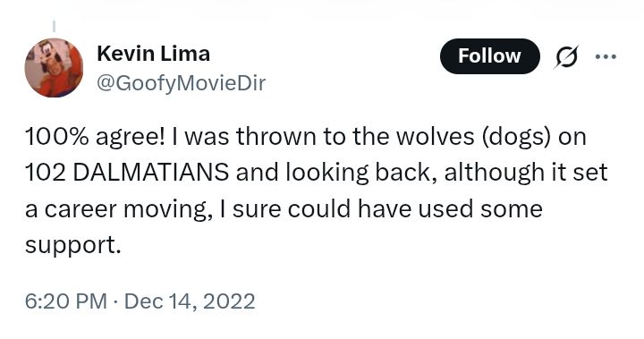644x339 pixels.
Task: Visit the @GoofyMovieDir handle link
Action: point(181,83)
